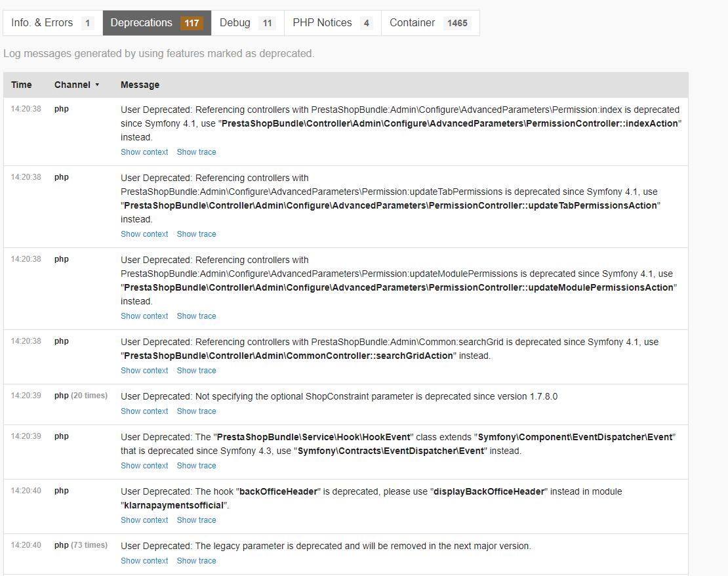Select the 'php (20 times)' channel cell
Screen dimensions: 728x576
click(x=81, y=396)
